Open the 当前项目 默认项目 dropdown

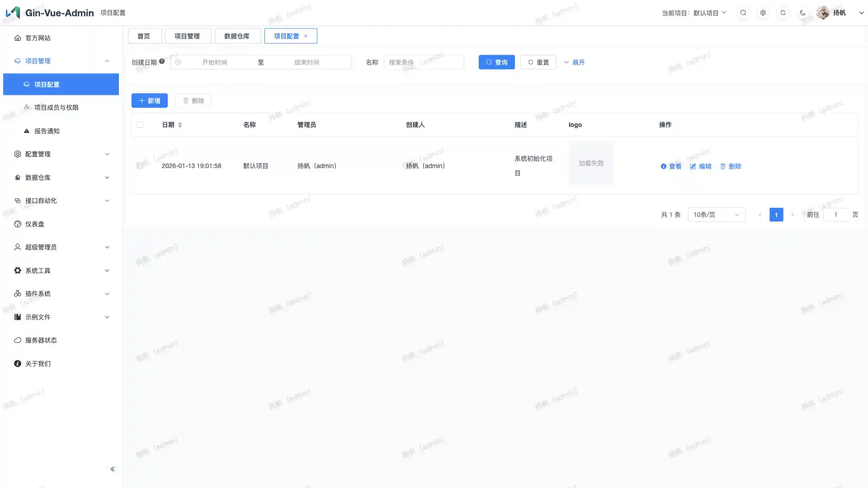click(x=710, y=13)
